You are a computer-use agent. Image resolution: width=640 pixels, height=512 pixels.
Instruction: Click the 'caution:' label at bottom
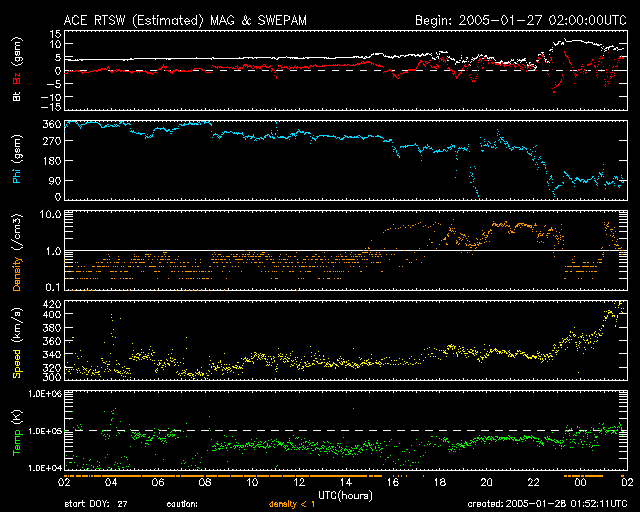coord(182,504)
